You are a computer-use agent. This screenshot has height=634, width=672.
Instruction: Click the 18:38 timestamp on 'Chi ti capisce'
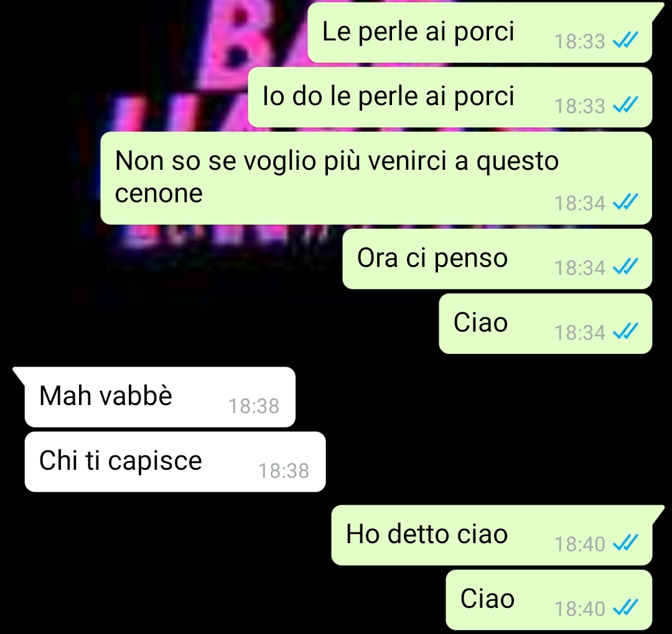click(x=284, y=470)
